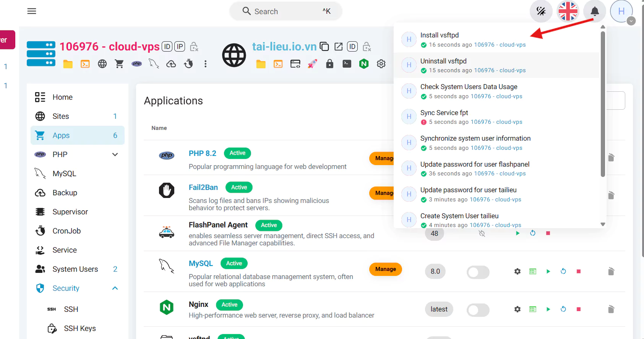Screen dimensions: 644x339
Task: Open Nginx settings gear icon
Action: pyautogui.click(x=517, y=309)
